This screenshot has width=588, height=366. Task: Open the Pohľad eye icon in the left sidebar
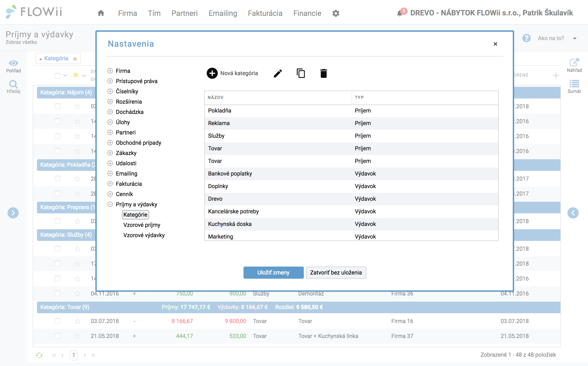click(13, 63)
